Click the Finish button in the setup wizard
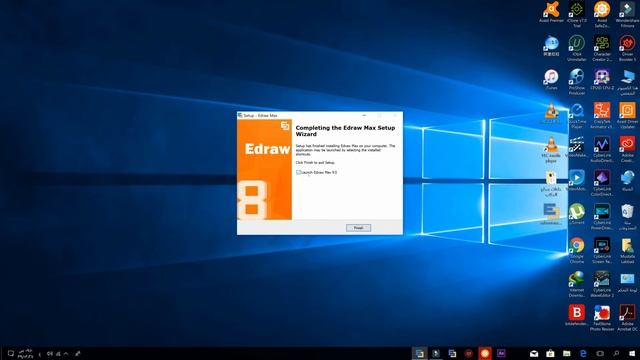Screen dimensions: 640x360 click(358, 228)
